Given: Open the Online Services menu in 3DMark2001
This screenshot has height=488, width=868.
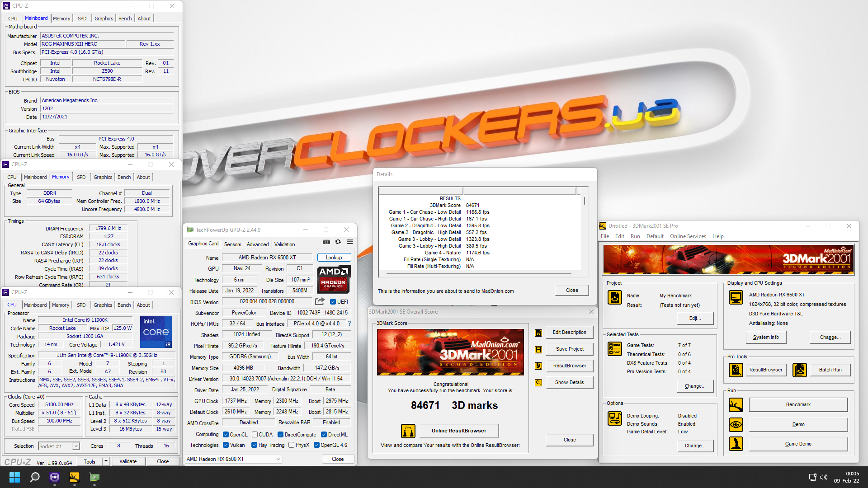Looking at the screenshot, I should coord(688,236).
